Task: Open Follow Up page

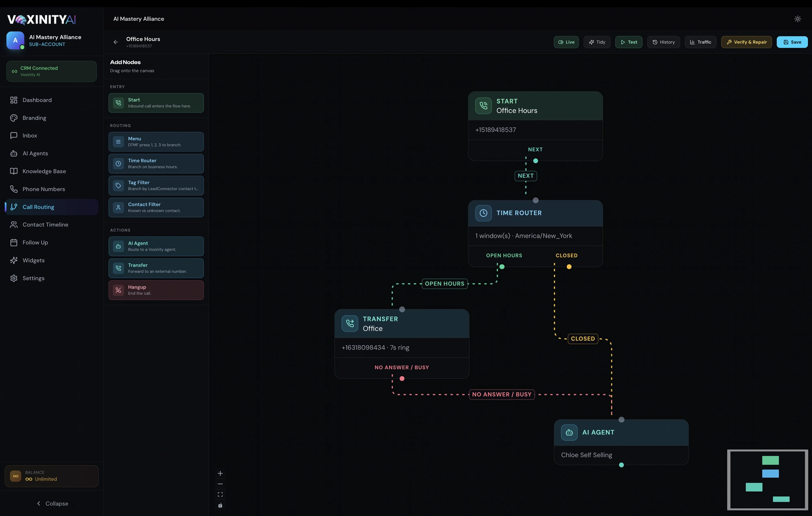Action: click(x=52, y=243)
